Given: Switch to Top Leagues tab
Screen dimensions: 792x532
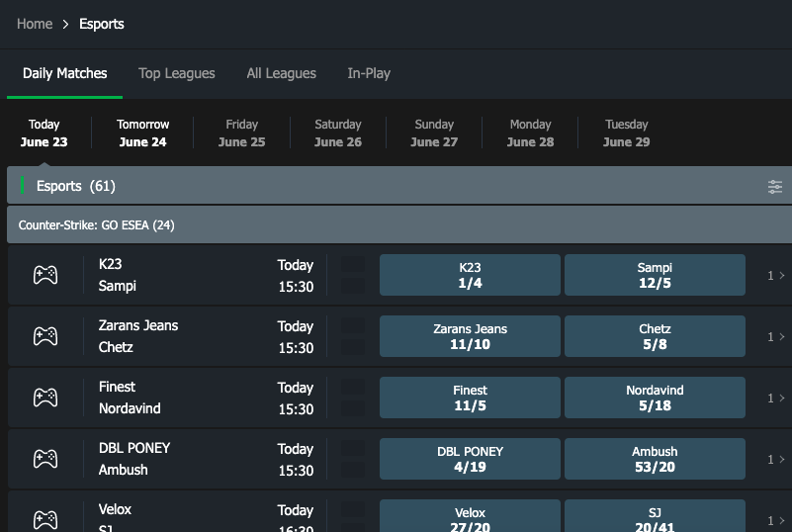Looking at the screenshot, I should (x=177, y=74).
